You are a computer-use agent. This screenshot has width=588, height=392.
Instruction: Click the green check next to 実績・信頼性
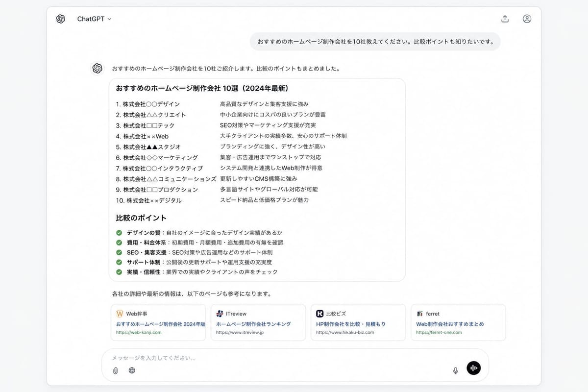(x=119, y=272)
